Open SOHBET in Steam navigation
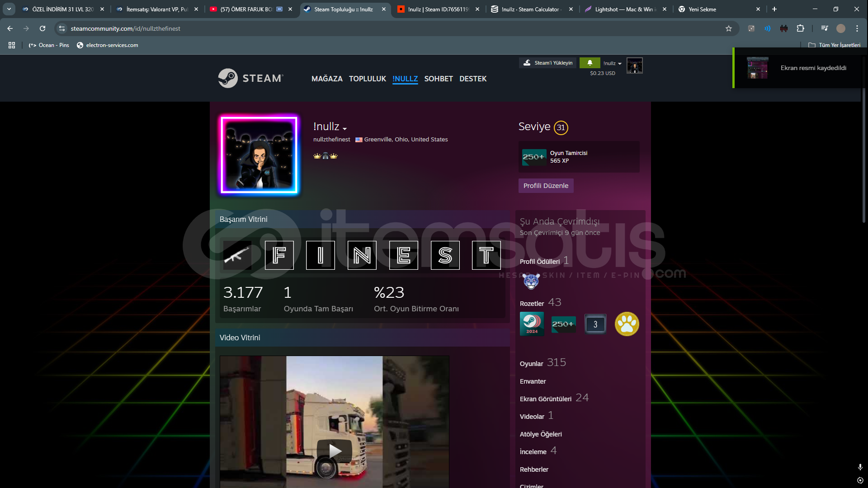Viewport: 868px width, 488px height. (439, 79)
